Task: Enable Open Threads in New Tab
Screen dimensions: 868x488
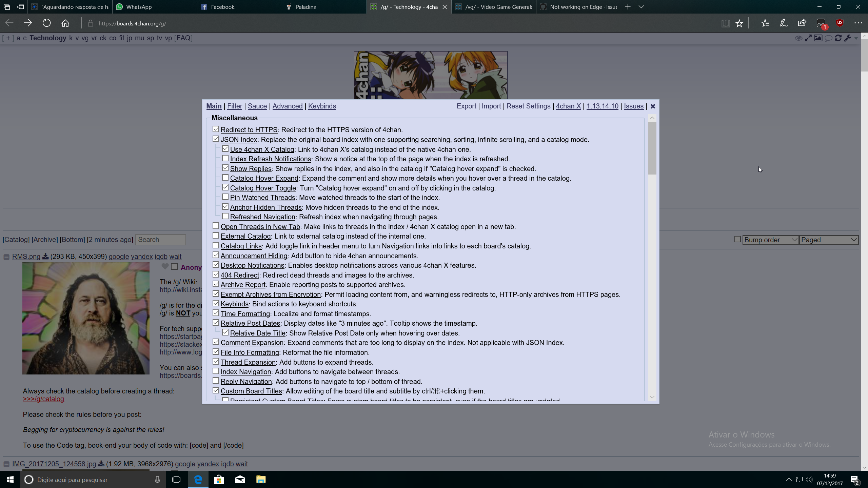Action: click(x=216, y=225)
